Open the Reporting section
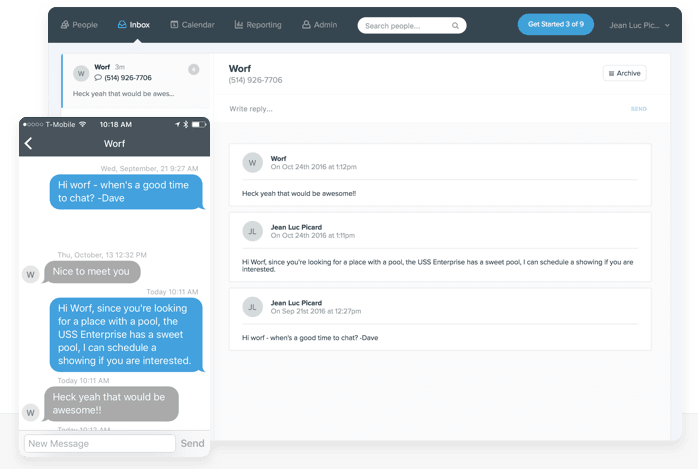698x469 pixels. point(258,25)
